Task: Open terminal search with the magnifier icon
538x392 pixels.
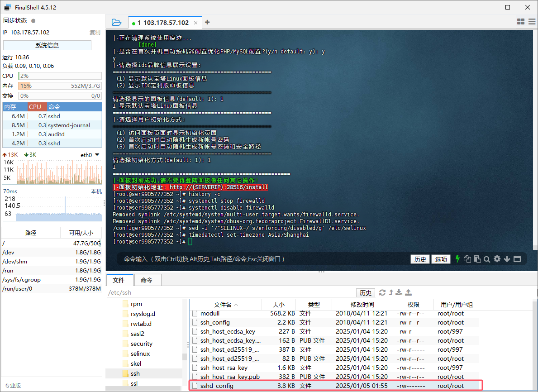Action: pos(487,259)
